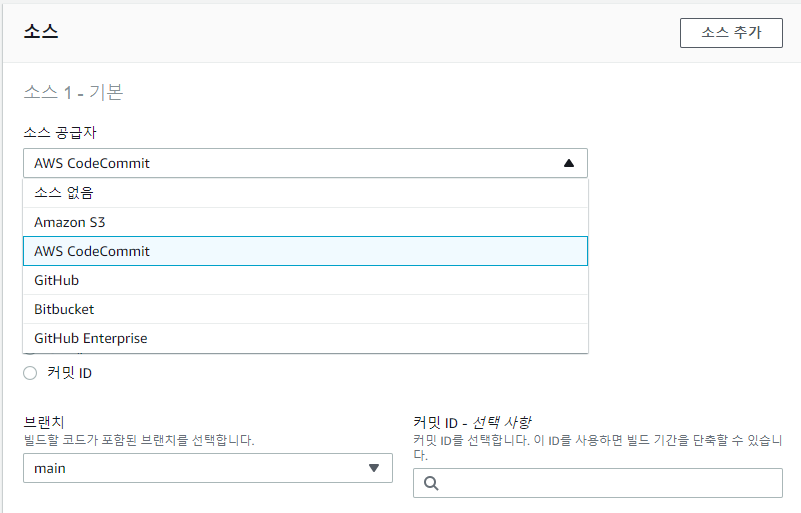Click the 커밋 ID - 선택 사항 label
This screenshot has width=801, height=513.
(x=472, y=423)
